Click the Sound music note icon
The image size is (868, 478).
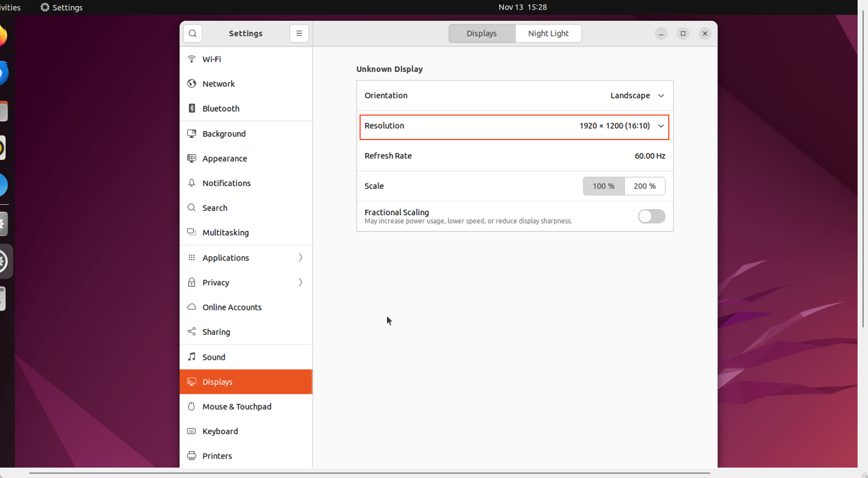[x=191, y=357]
